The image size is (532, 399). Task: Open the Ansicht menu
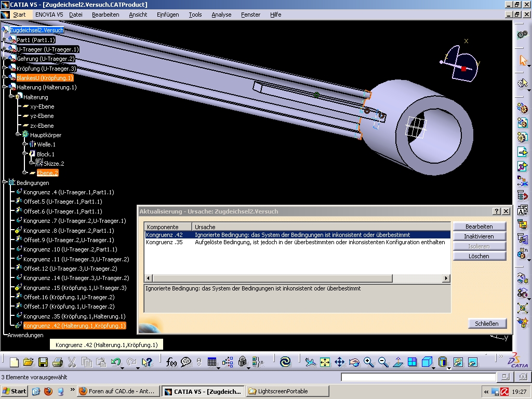pyautogui.click(x=138, y=15)
